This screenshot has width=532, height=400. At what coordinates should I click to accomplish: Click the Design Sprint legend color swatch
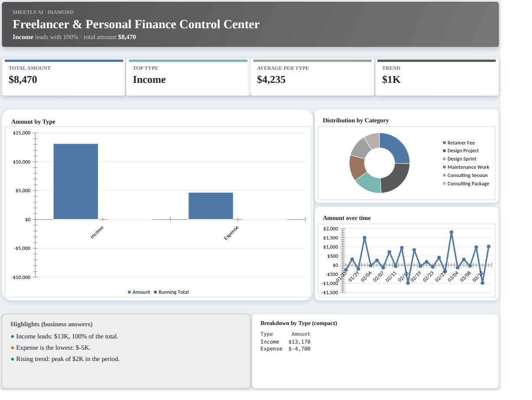(444, 159)
